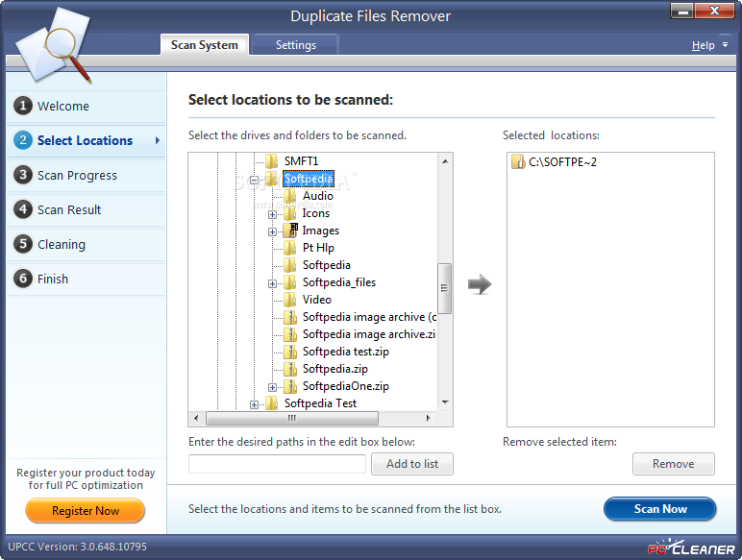Switch to the Scan System tab
Viewport: 742px width, 560px height.
click(205, 45)
